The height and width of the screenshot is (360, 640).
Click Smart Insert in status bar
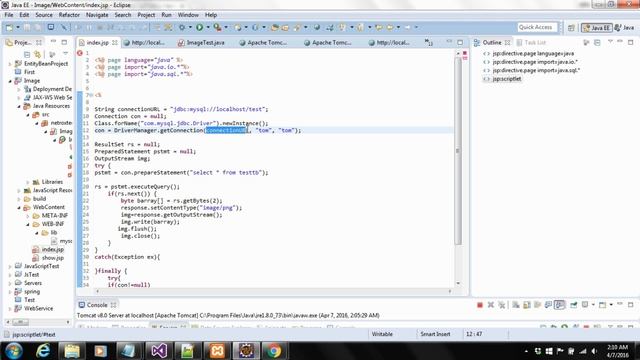[x=435, y=334]
